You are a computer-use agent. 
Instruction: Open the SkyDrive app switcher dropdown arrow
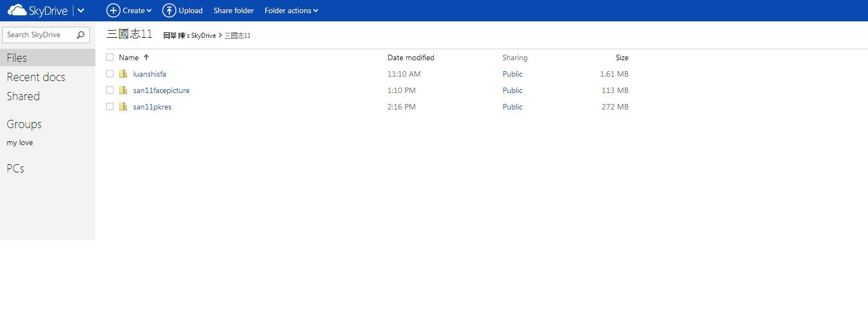pos(81,10)
